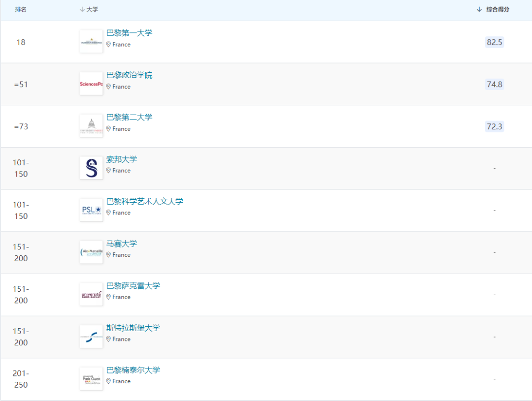Click the location pin icon next to 巴黎政治学院's France
This screenshot has width=532, height=401.
pos(108,87)
